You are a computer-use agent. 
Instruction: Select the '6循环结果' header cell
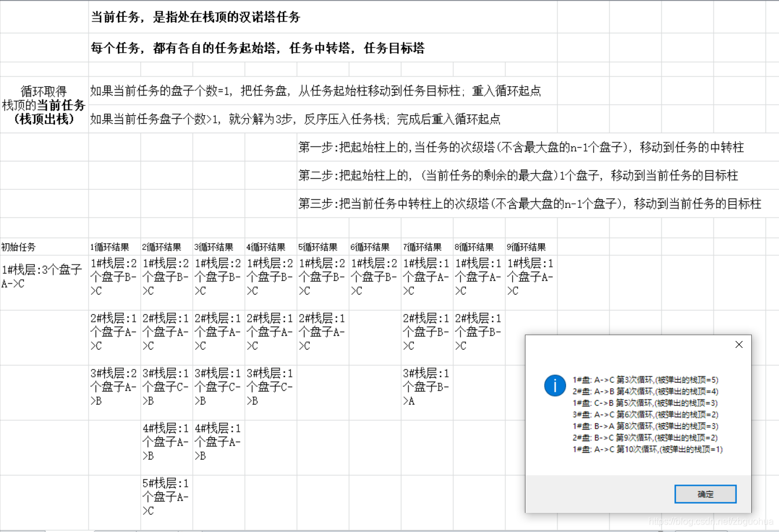[375, 247]
